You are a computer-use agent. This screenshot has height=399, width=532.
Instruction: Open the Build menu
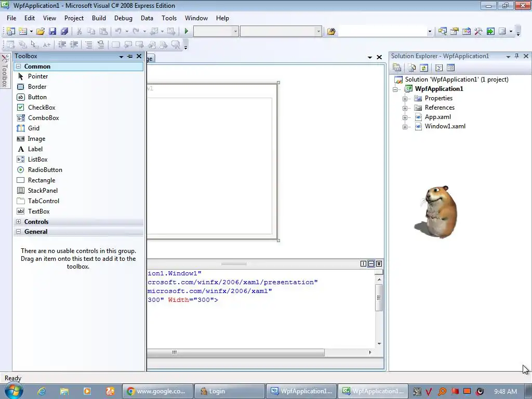pos(99,18)
